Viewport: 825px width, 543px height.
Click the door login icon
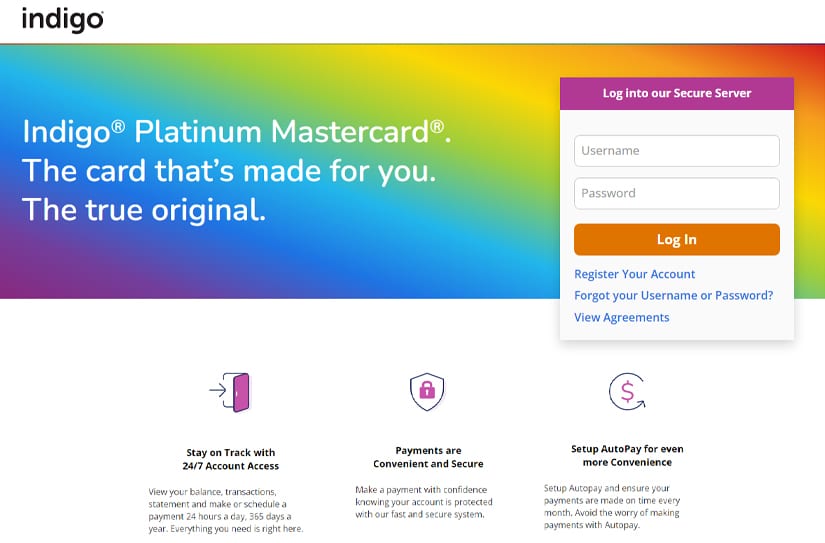tap(230, 392)
